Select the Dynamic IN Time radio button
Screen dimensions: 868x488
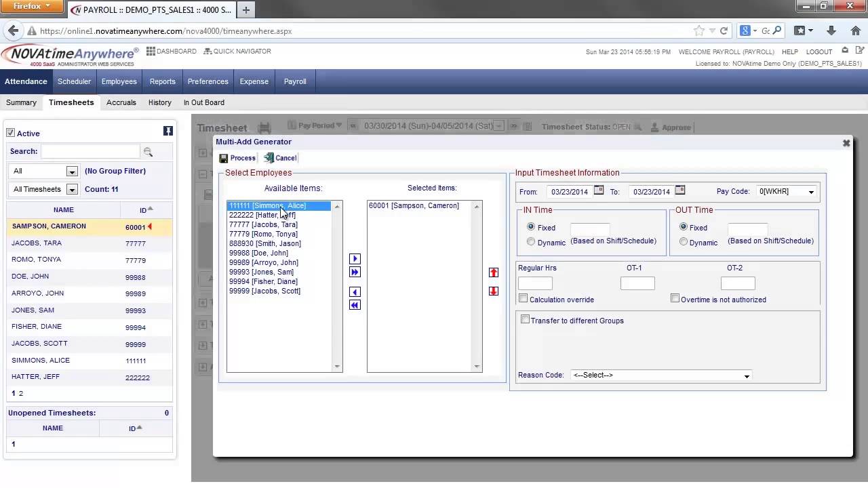[x=531, y=242]
